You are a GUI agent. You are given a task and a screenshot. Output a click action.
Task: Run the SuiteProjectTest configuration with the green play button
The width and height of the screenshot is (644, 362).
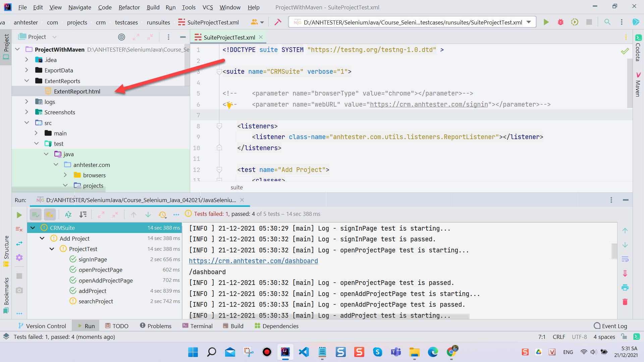546,22
